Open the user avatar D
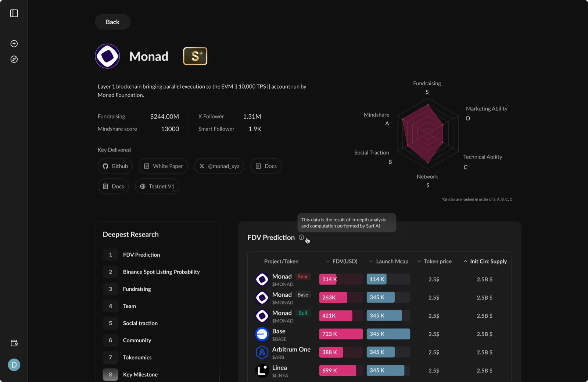588x382 pixels. point(14,365)
